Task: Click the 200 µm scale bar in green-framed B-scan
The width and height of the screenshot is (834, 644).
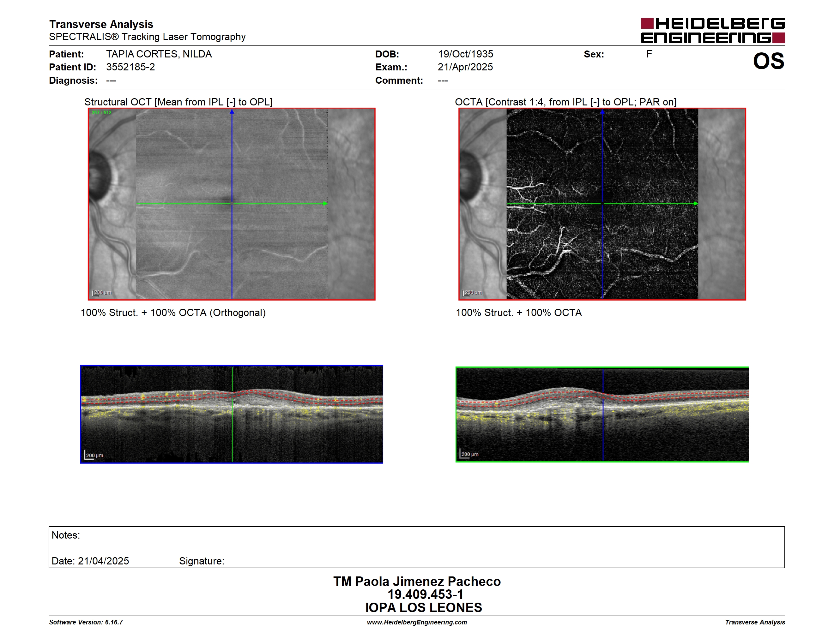Action: coord(469,454)
